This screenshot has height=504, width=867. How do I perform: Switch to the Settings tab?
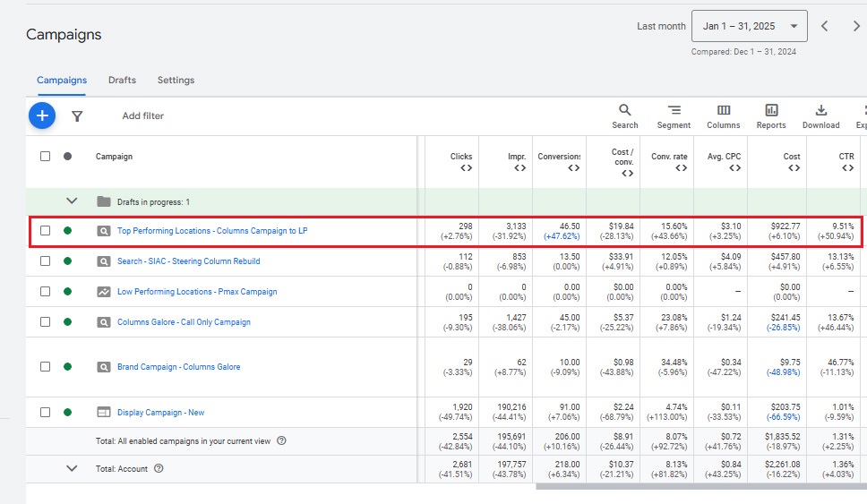[176, 81]
